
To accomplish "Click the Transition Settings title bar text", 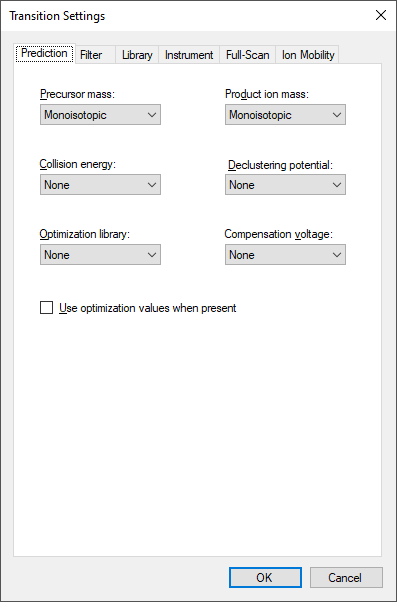I will click(x=57, y=16).
